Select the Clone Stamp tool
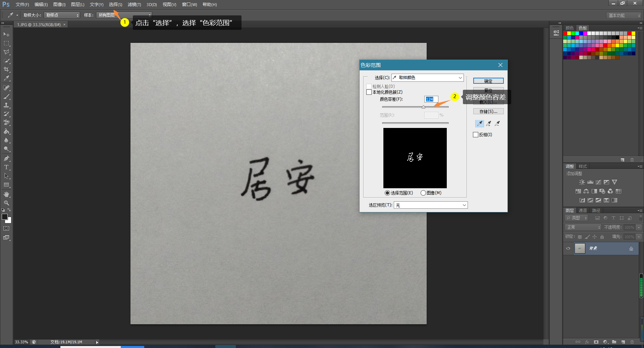The image size is (644, 348). 6,105
